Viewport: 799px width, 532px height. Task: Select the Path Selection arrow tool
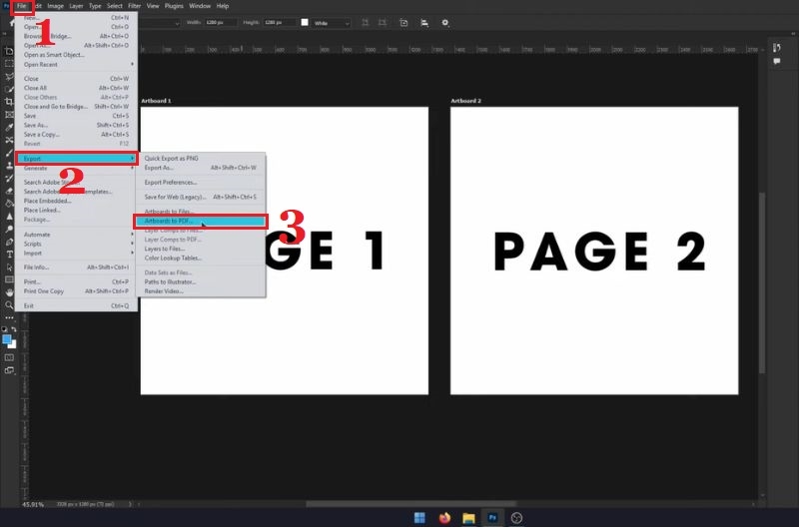coord(9,267)
